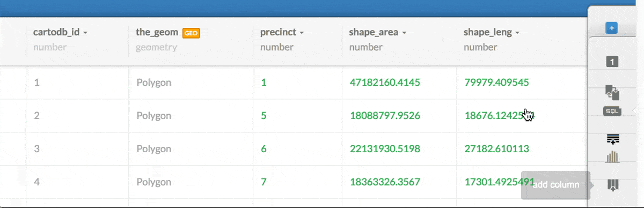Click number type label under shape_leng
644x208 pixels.
click(480, 47)
